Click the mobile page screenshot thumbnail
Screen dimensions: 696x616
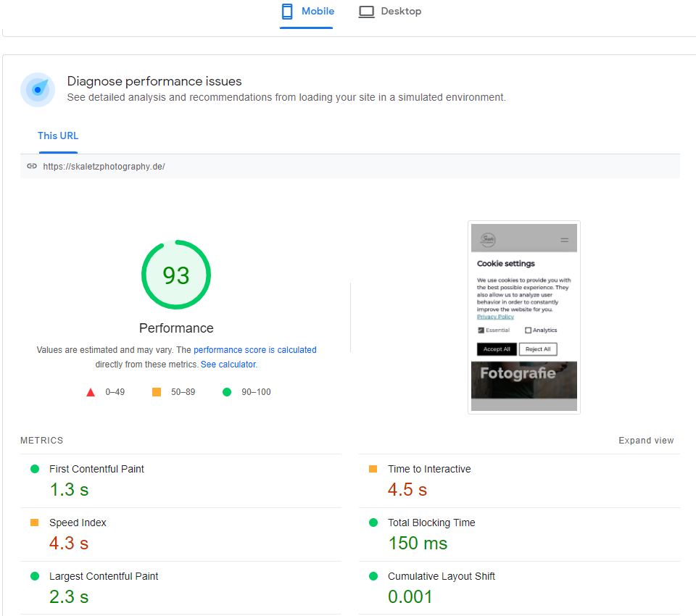[523, 317]
